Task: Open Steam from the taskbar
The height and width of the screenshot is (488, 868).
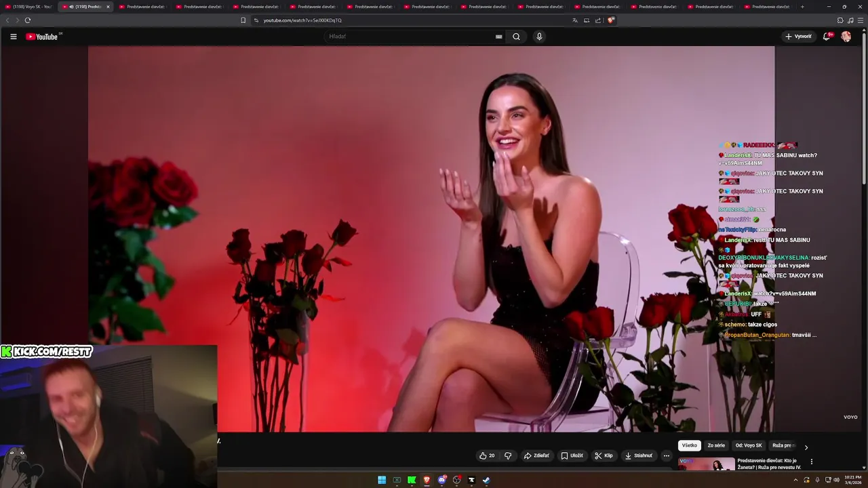Action: pyautogui.click(x=486, y=480)
